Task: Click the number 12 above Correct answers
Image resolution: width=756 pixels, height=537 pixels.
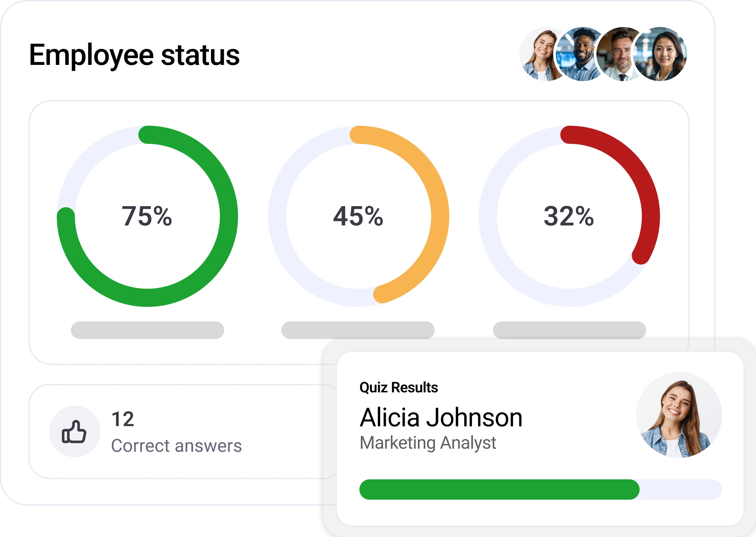Action: 123,419
